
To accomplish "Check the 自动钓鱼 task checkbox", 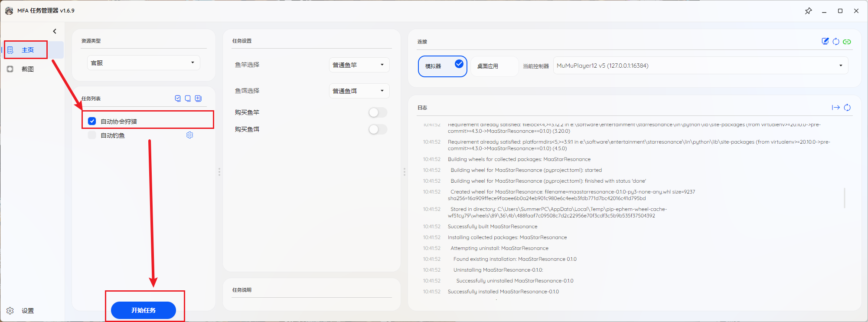I will click(x=92, y=135).
